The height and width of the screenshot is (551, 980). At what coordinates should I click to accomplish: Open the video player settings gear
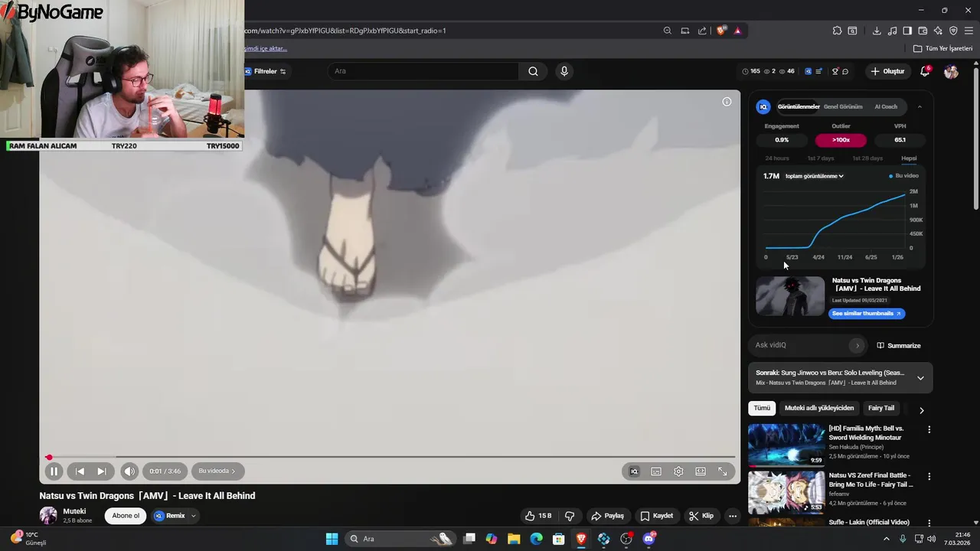click(678, 471)
